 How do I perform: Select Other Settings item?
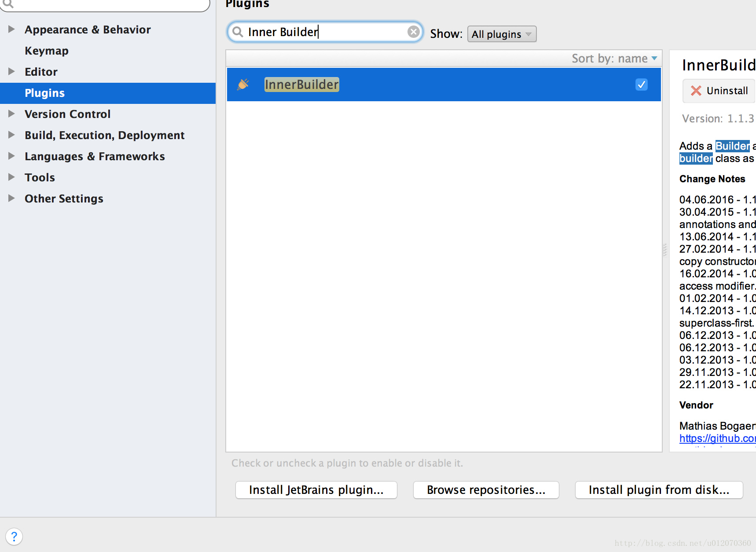click(x=64, y=199)
